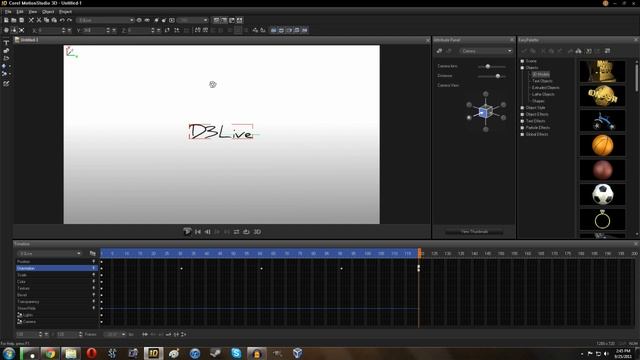Open the zoom level dropdown in top toolbar

click(x=193, y=20)
